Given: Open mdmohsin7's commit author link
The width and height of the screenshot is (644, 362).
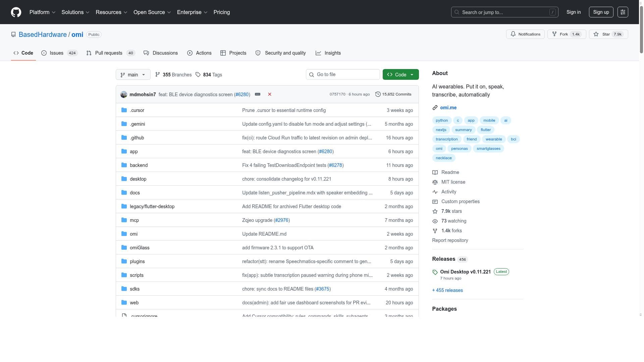Looking at the screenshot, I should [x=143, y=95].
